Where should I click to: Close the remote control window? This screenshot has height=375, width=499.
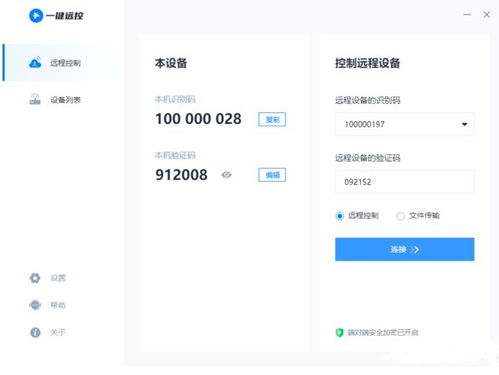click(487, 14)
